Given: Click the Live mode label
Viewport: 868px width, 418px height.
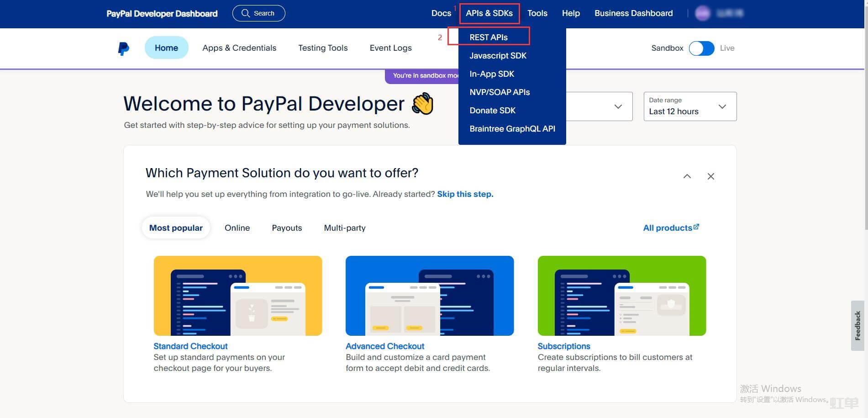Looking at the screenshot, I should pos(727,48).
